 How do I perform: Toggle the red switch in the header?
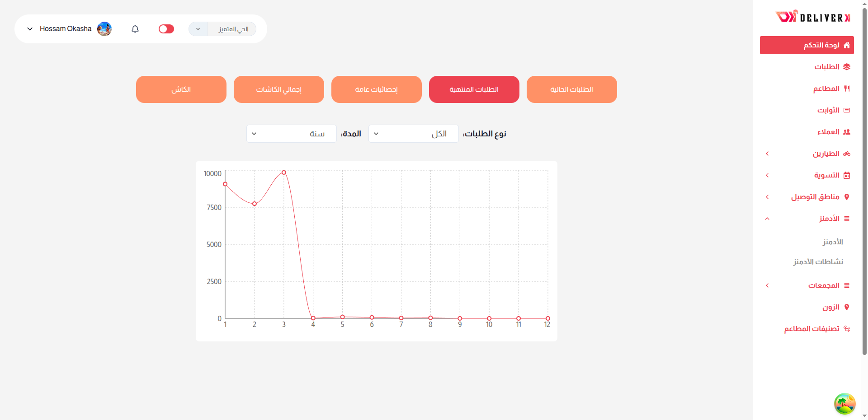(166, 29)
